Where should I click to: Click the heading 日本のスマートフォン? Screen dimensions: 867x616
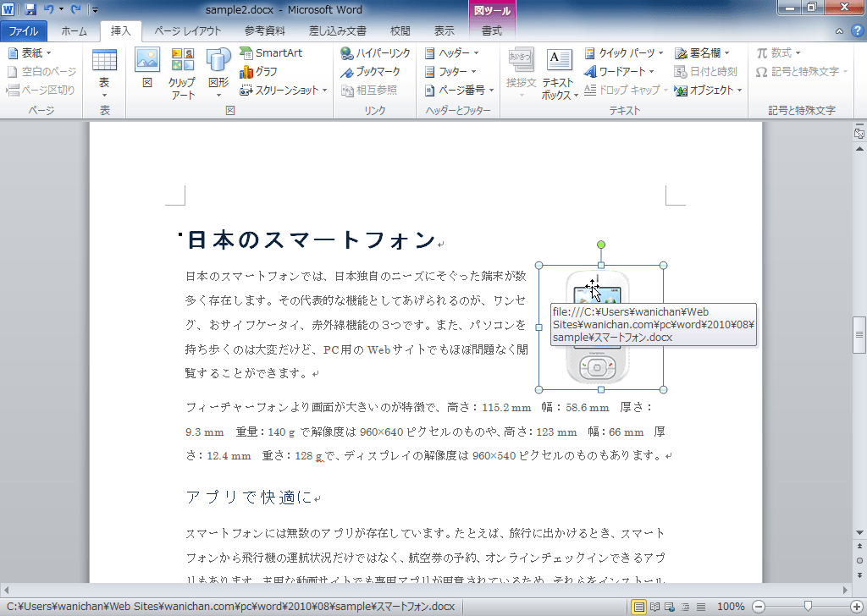coord(312,240)
